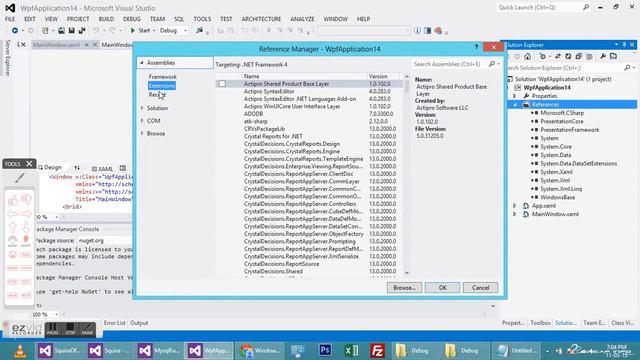Click the Navigate Backward arrow icon
This screenshot has height=360, width=640.
point(15,31)
